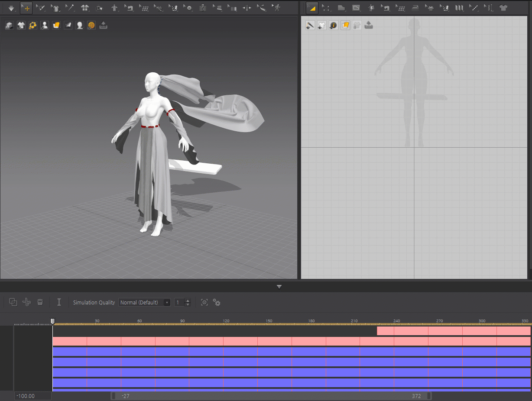Screen dimensions: 532x401
Task: Click the record/capture button near Simulation Quality
Action: click(204, 302)
